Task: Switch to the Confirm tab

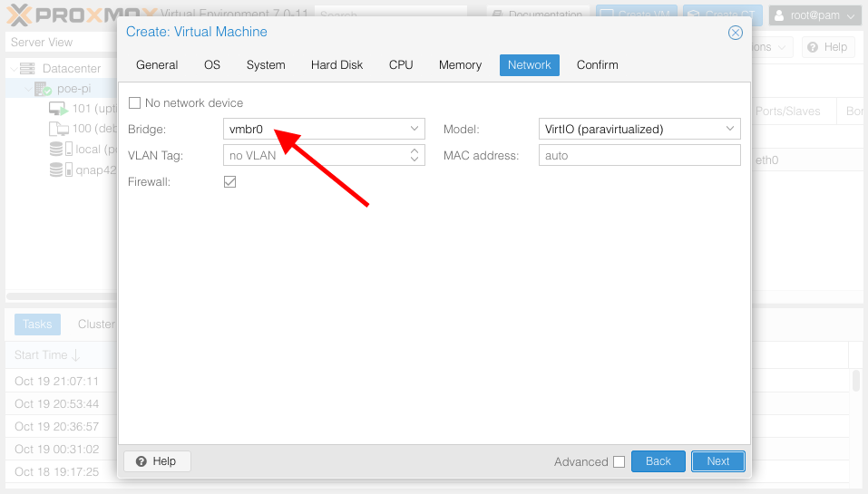Action: [x=597, y=65]
